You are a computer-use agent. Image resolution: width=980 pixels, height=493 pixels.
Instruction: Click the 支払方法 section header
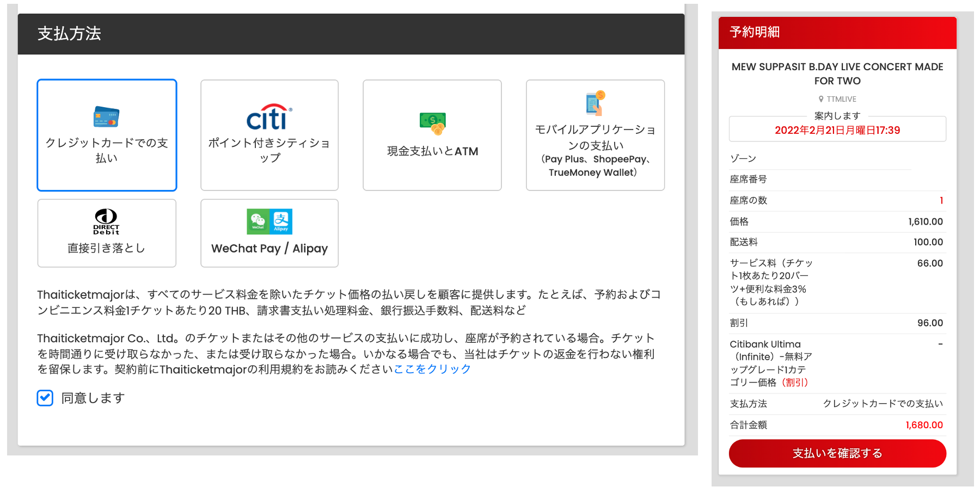351,34
